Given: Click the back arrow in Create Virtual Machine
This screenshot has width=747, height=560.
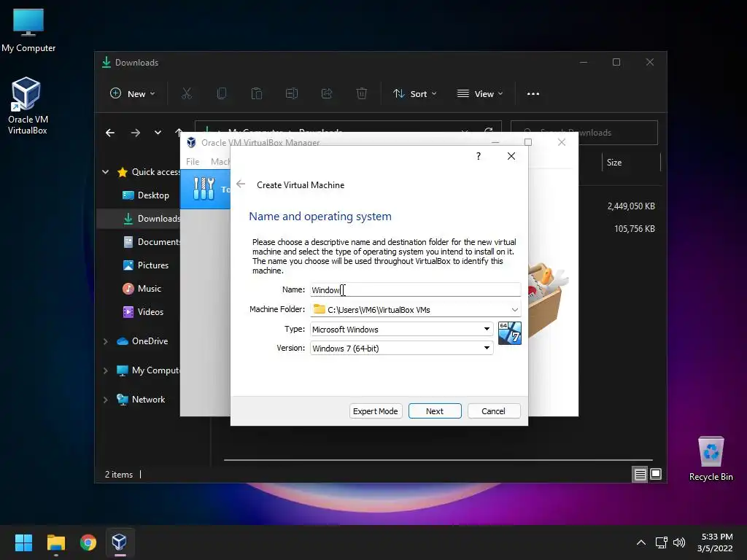Looking at the screenshot, I should pyautogui.click(x=241, y=184).
